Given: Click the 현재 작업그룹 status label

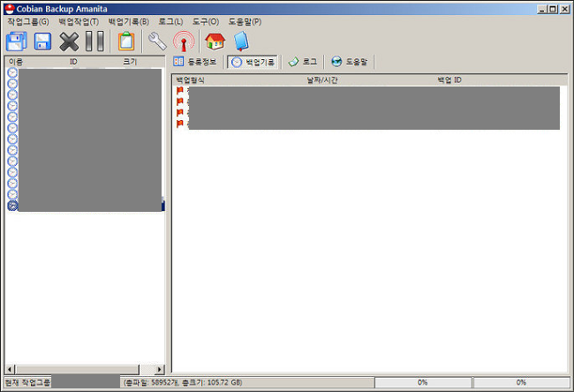Looking at the screenshot, I should tap(28, 383).
